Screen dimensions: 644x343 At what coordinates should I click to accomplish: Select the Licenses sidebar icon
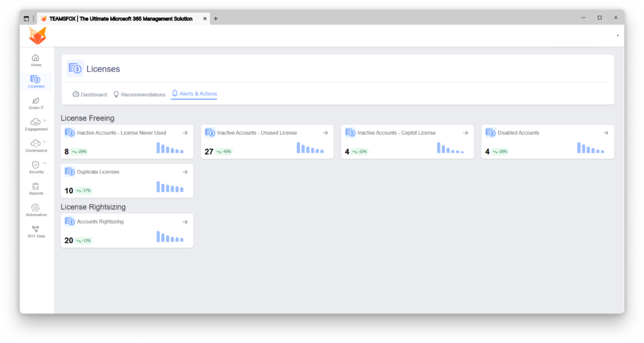click(35, 79)
